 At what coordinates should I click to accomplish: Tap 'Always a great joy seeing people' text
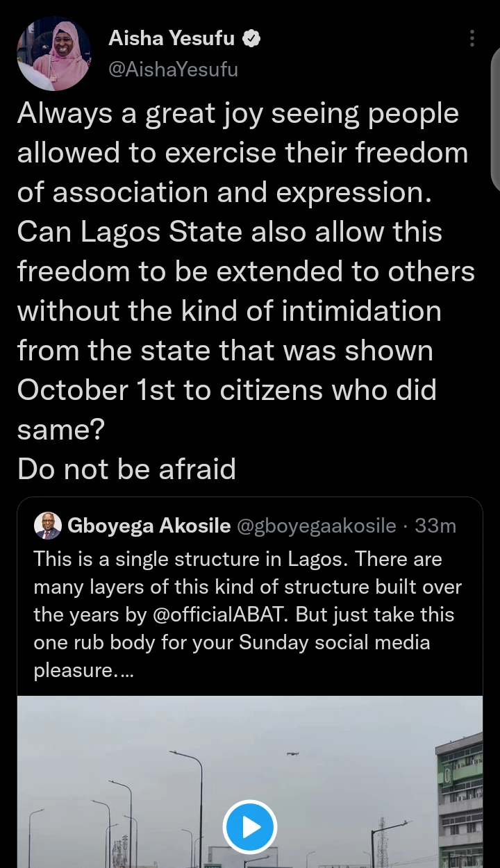(x=237, y=114)
